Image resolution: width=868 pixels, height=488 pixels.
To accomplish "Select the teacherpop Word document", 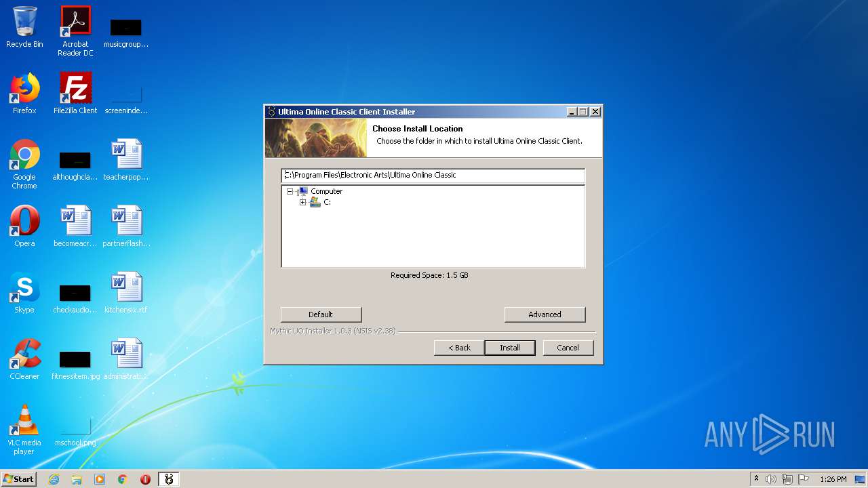I will click(x=126, y=160).
